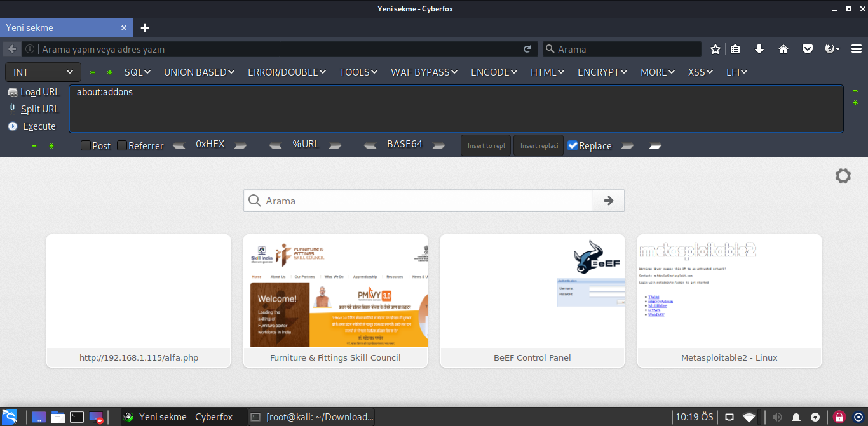
Task: Expand the WAF BYPASS dropdown
Action: click(x=424, y=72)
